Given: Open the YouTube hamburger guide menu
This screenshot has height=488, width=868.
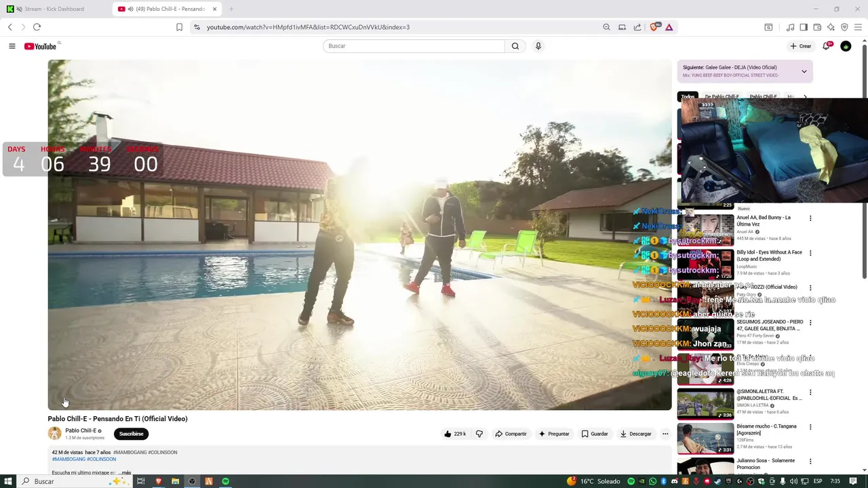Looking at the screenshot, I should tap(12, 46).
